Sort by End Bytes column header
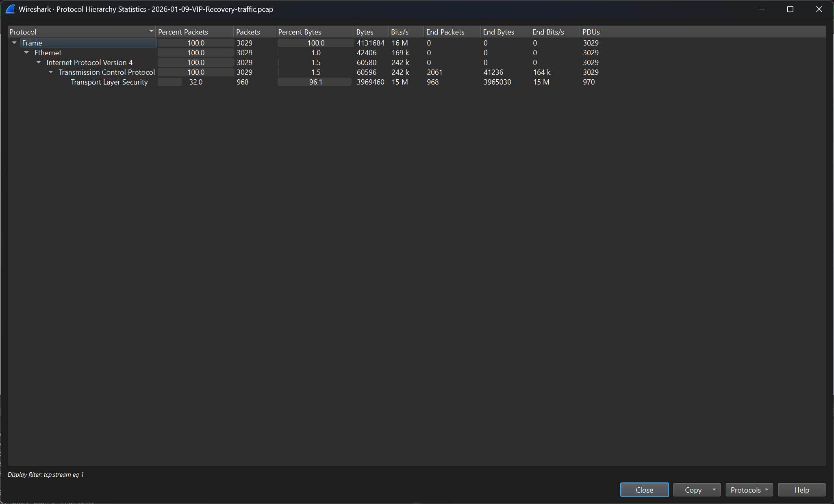 506,32
